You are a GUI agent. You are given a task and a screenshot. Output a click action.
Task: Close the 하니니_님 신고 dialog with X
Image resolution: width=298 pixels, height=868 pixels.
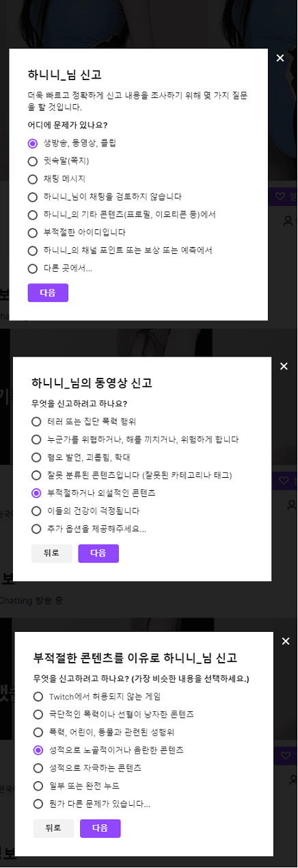click(x=280, y=58)
